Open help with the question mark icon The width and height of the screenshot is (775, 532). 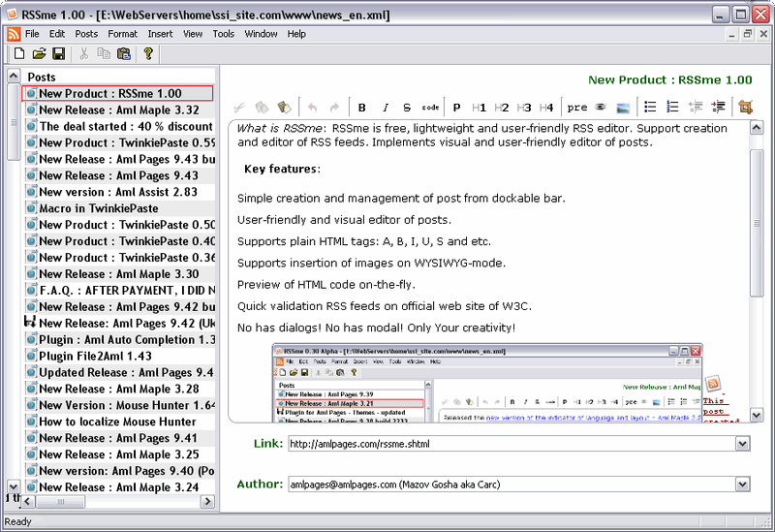[x=148, y=53]
